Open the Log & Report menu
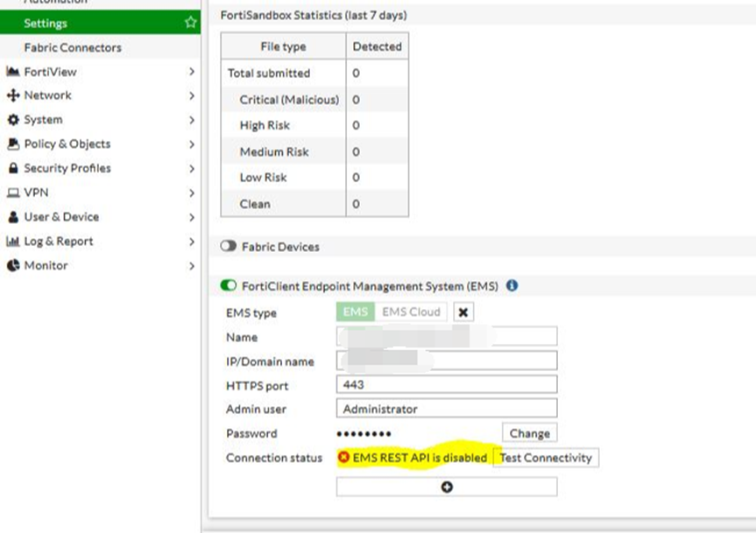The height and width of the screenshot is (533, 756). [100, 242]
